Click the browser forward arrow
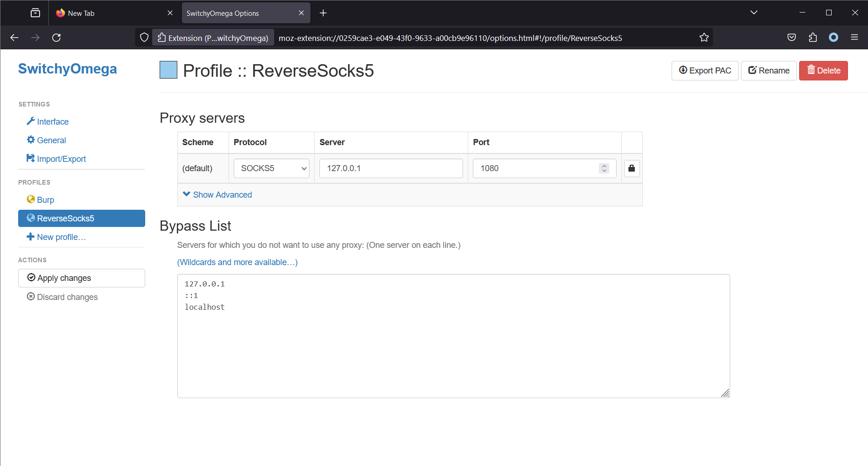This screenshot has height=466, width=868. (x=35, y=38)
